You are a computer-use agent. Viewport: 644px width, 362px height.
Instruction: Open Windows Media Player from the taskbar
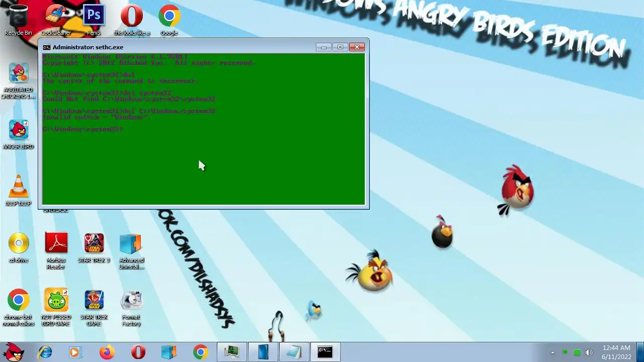(x=75, y=352)
